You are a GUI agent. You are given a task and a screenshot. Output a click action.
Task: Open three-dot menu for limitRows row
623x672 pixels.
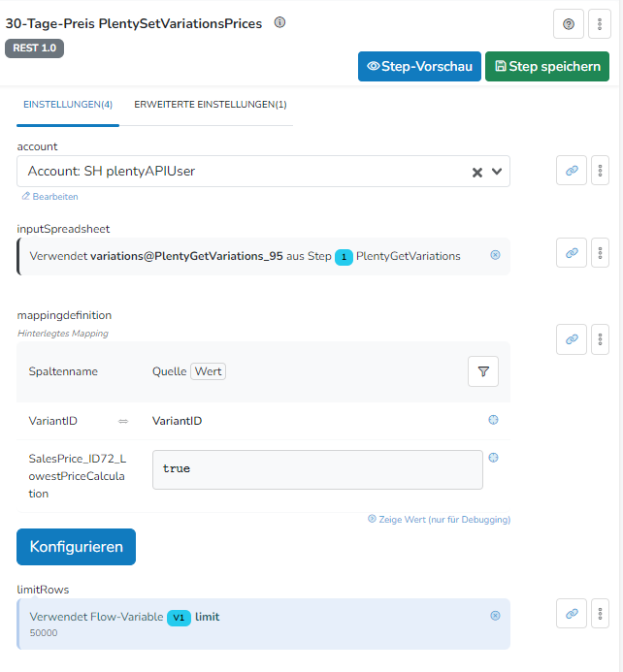click(x=600, y=613)
